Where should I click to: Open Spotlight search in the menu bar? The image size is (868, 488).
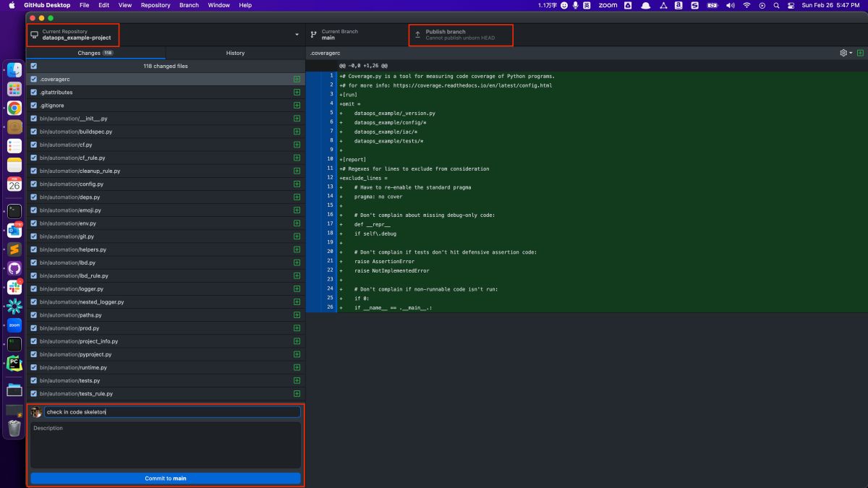pos(775,5)
